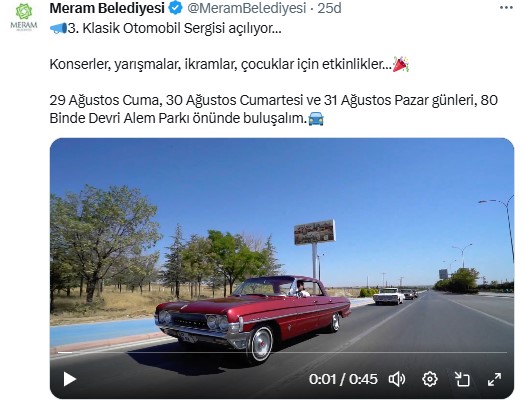Click the party popper emoji
524x405 pixels.
[401, 64]
